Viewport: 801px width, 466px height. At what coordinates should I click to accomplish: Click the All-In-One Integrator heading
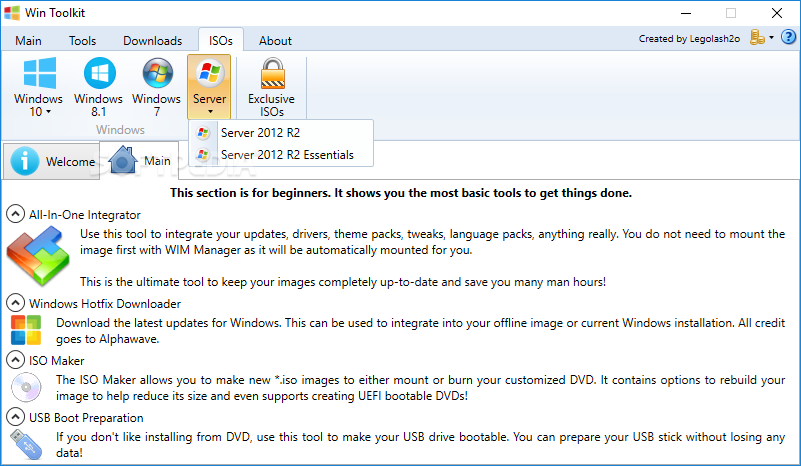[84, 215]
